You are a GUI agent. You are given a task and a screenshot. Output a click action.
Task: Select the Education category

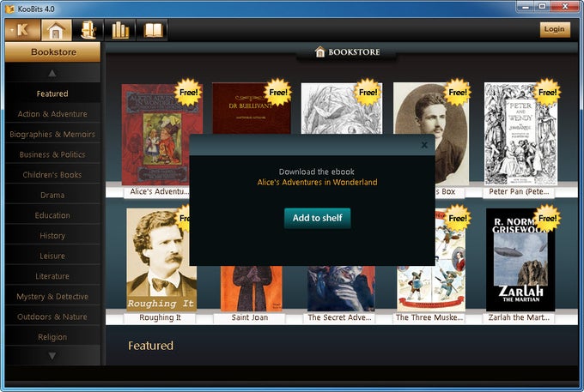(52, 215)
